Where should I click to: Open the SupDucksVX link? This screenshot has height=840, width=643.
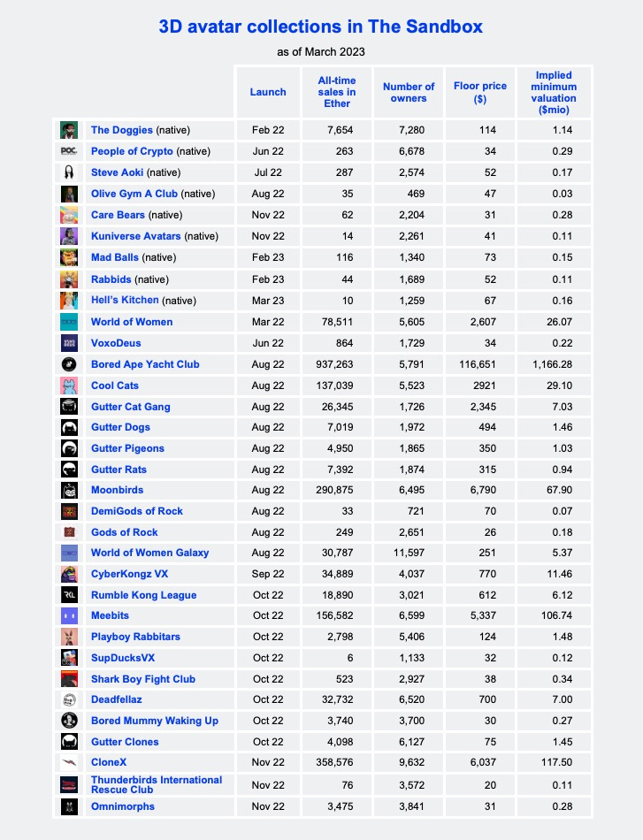coord(123,658)
